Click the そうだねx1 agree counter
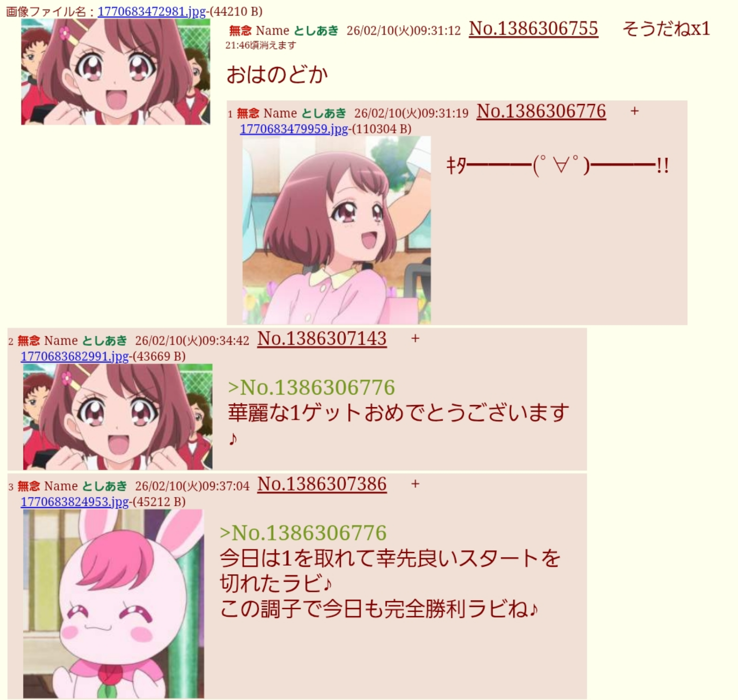 (x=666, y=29)
